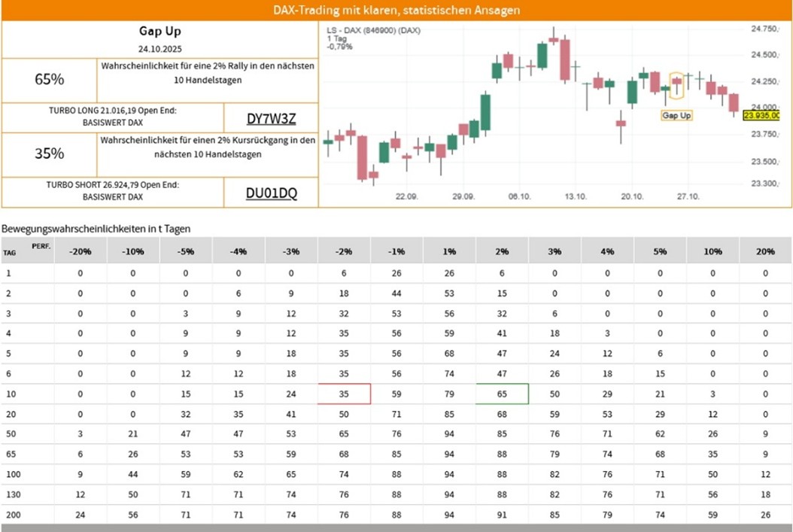
Task: Select the -20% column header
Action: tap(81, 251)
